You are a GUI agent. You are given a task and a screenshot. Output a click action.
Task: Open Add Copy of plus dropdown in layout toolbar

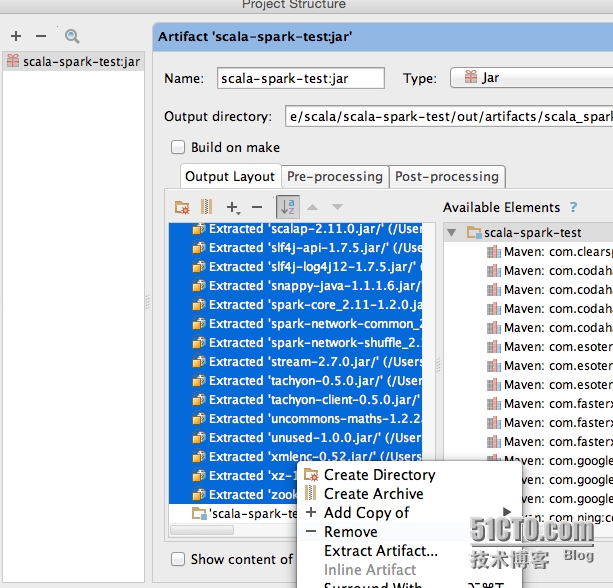[233, 207]
